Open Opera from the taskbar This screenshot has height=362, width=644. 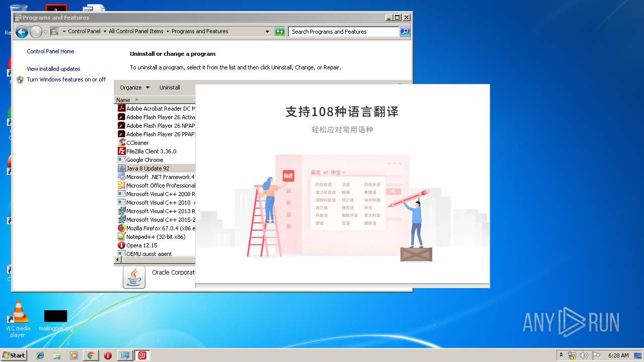click(108, 355)
